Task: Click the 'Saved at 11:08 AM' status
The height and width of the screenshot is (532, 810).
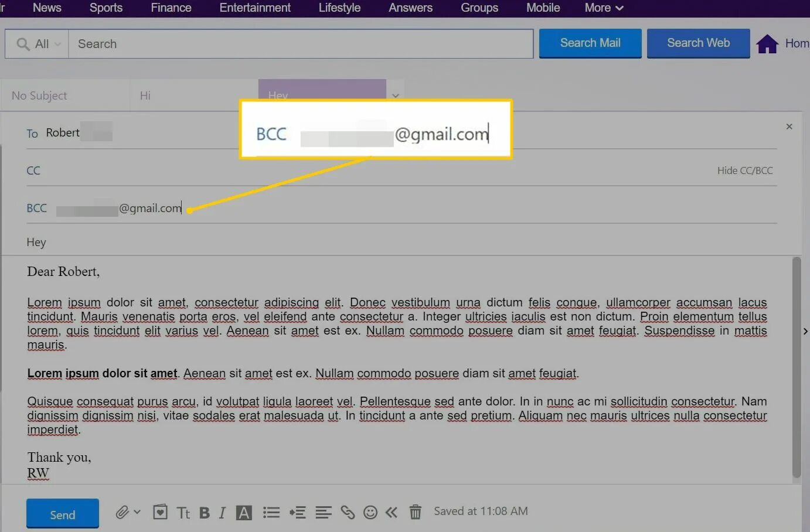Action: [481, 511]
